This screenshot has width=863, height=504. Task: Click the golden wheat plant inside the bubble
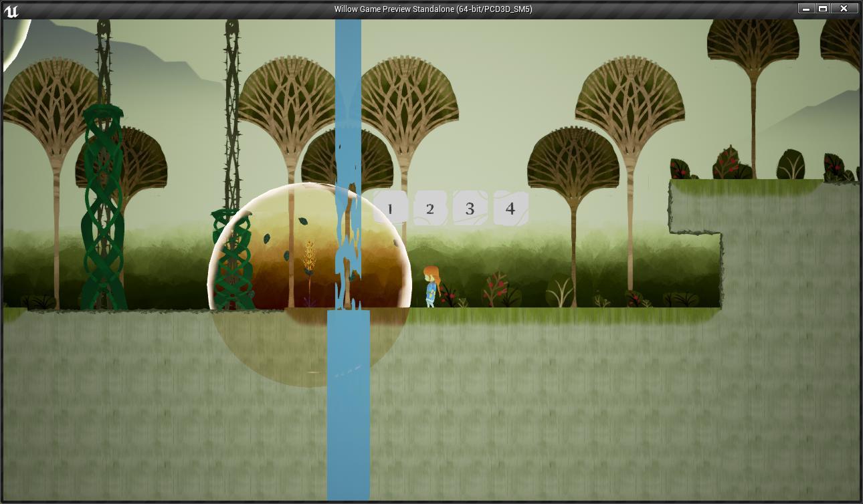tap(309, 261)
